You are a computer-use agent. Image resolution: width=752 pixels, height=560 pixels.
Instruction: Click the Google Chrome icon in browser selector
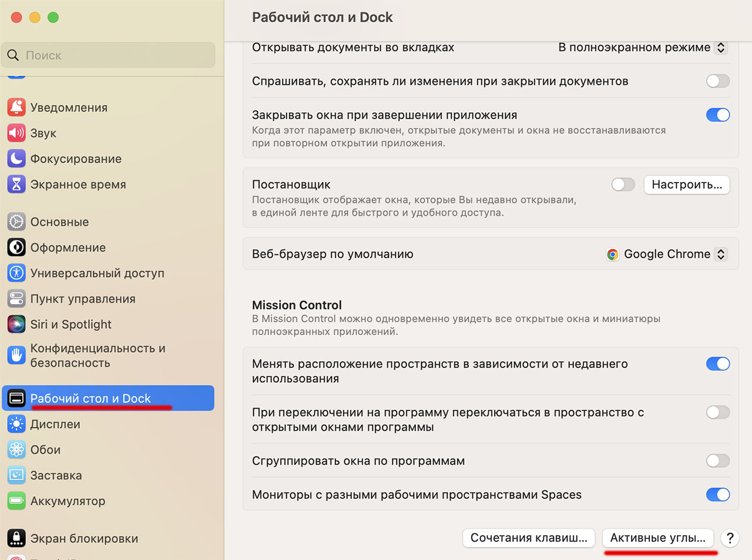pos(613,254)
